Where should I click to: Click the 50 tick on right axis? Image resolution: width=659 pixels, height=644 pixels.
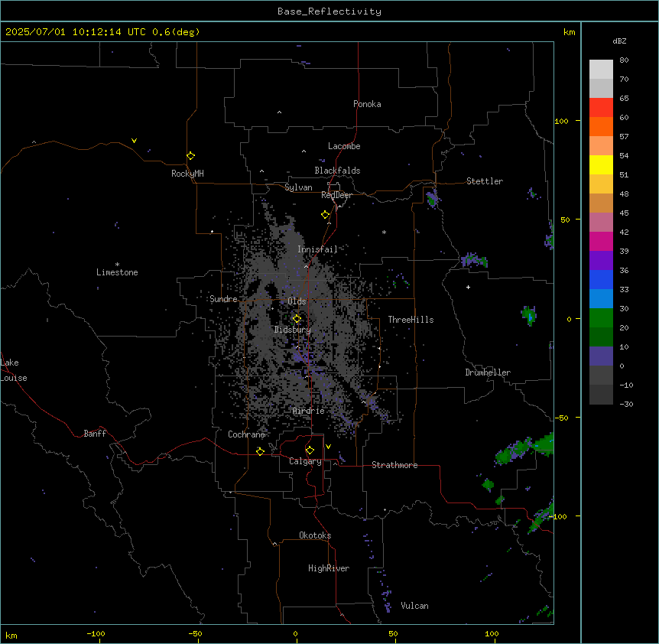coord(565,220)
